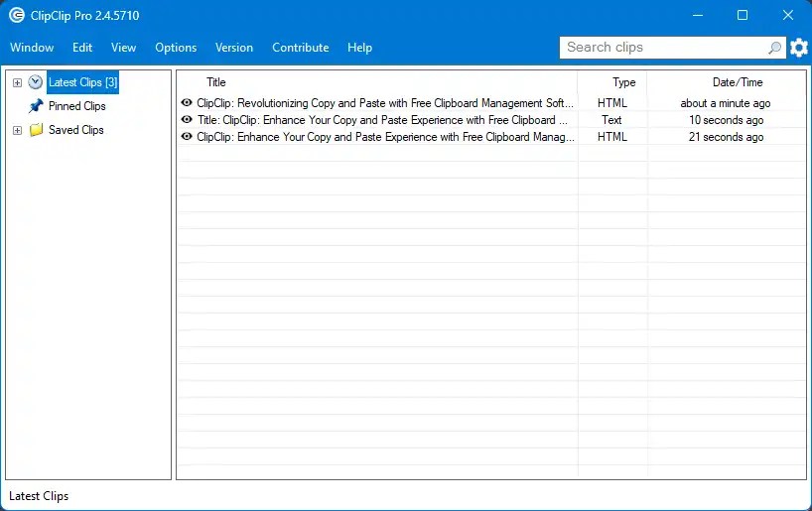
Task: Select the Enhance Your Copy HTML clip title
Action: tap(385, 137)
